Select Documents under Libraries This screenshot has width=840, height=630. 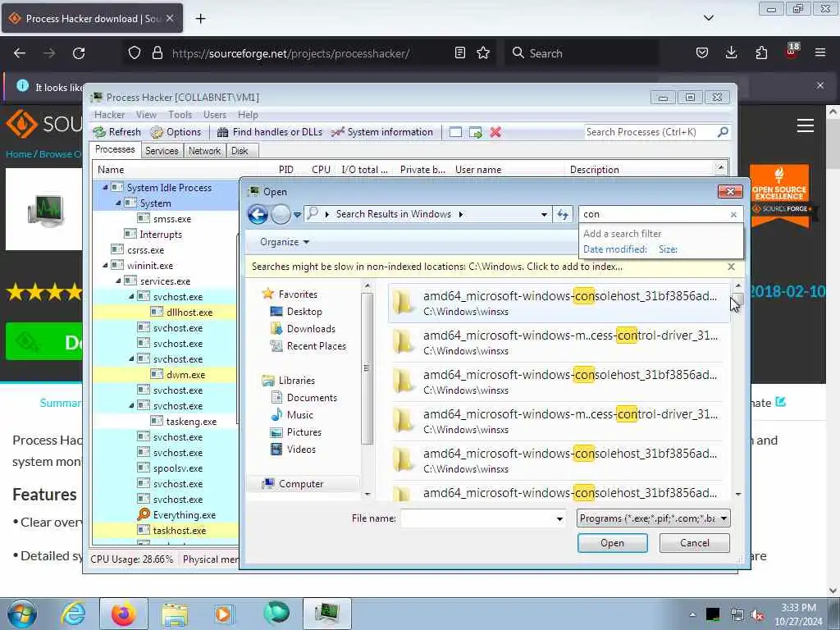(312, 398)
